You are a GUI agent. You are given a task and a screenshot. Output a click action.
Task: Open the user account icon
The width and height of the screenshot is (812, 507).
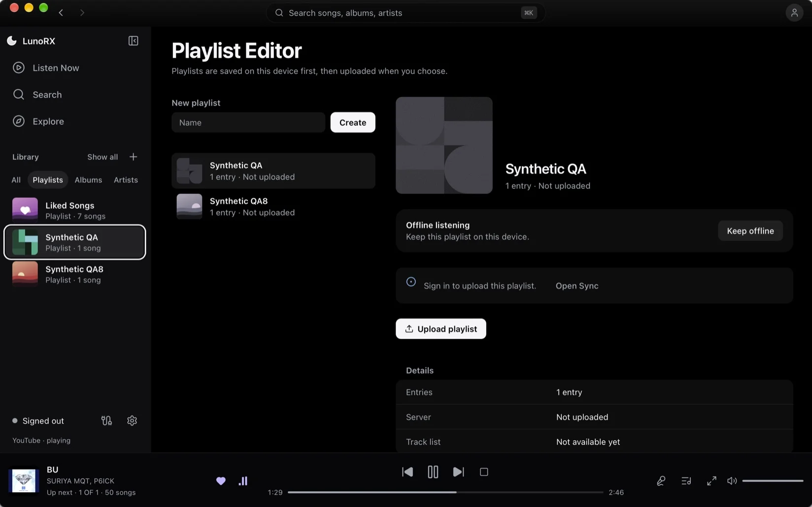click(794, 13)
